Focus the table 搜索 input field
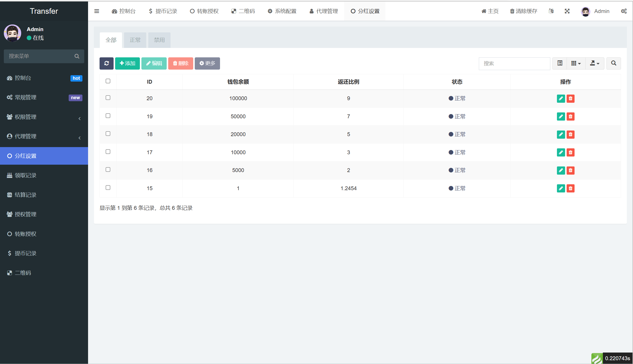 point(514,63)
